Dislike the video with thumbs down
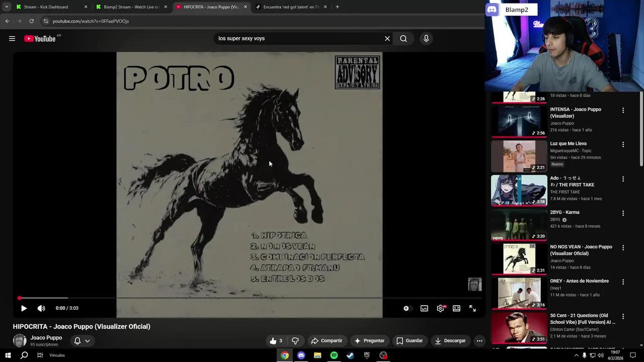The width and height of the screenshot is (644, 362). click(x=295, y=340)
